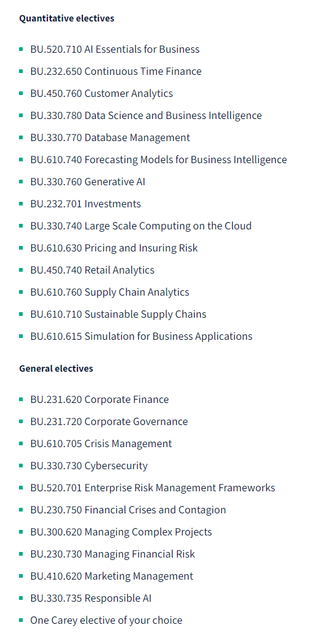309x644 pixels.
Task: Select BU.610.705 Crisis Management entry
Action: point(101,444)
